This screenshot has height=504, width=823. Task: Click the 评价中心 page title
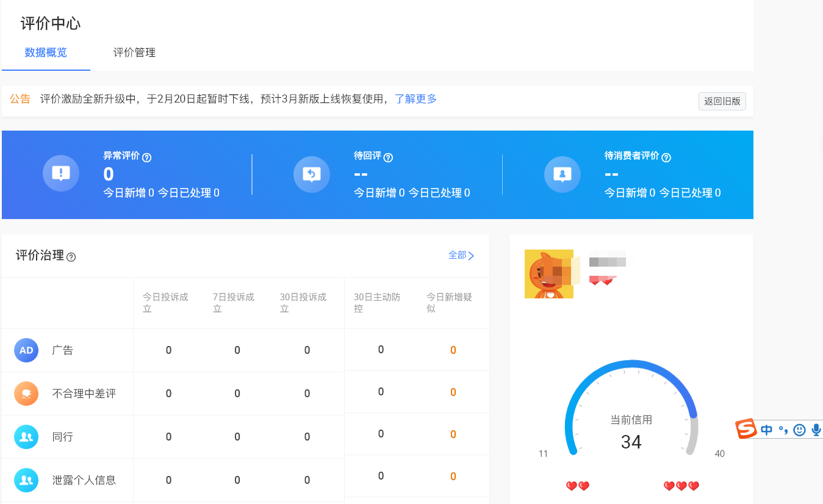click(51, 24)
